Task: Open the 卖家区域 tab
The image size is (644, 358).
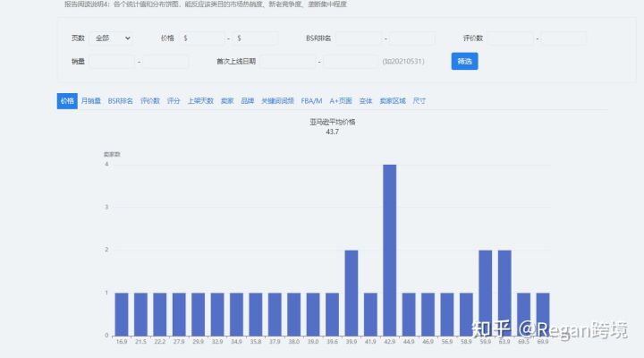Action: click(393, 101)
